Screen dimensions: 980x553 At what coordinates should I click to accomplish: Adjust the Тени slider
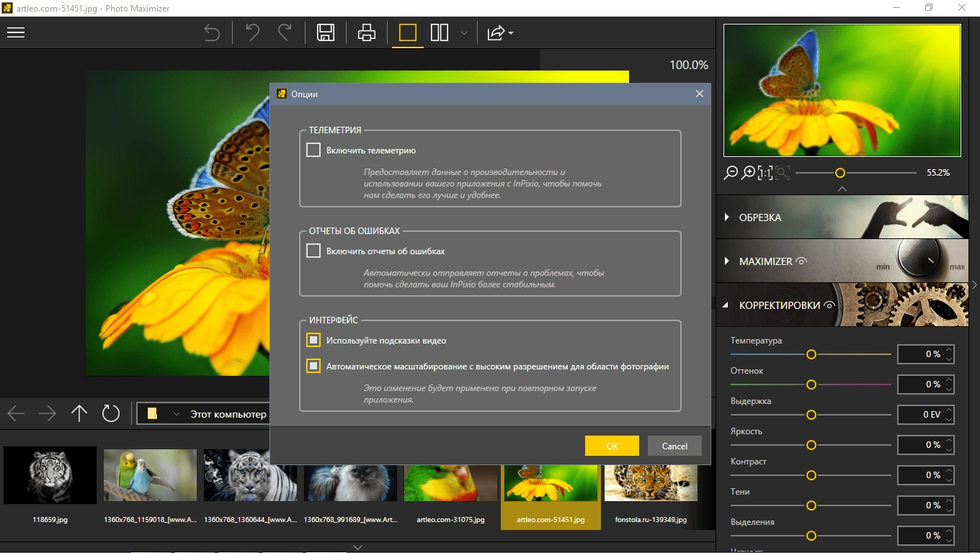point(811,505)
